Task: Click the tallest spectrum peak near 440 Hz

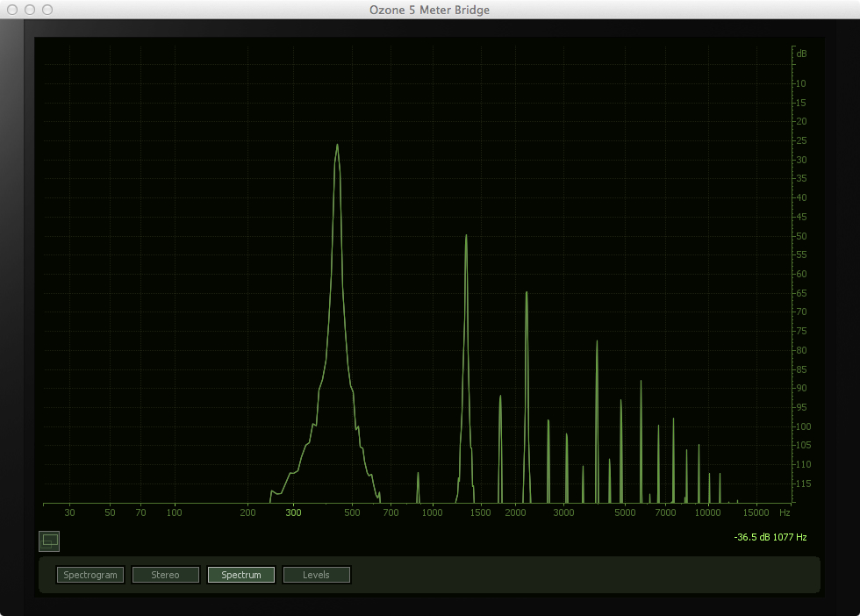Action: pos(337,145)
